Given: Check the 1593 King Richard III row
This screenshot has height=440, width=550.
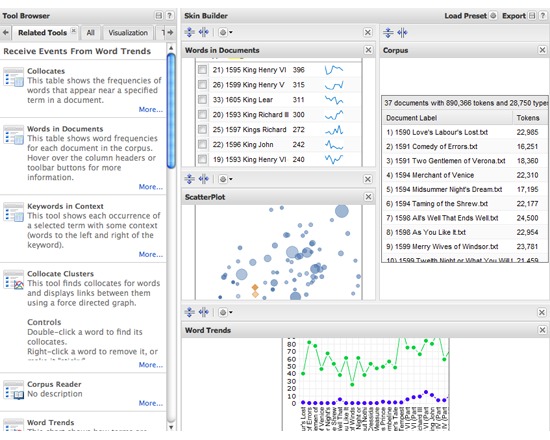Looking at the screenshot, I should pos(202,114).
